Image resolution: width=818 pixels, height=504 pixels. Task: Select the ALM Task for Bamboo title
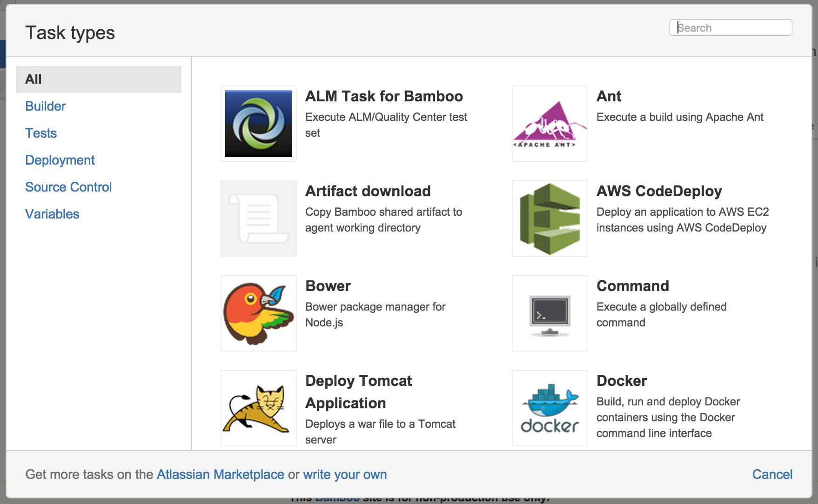(384, 96)
